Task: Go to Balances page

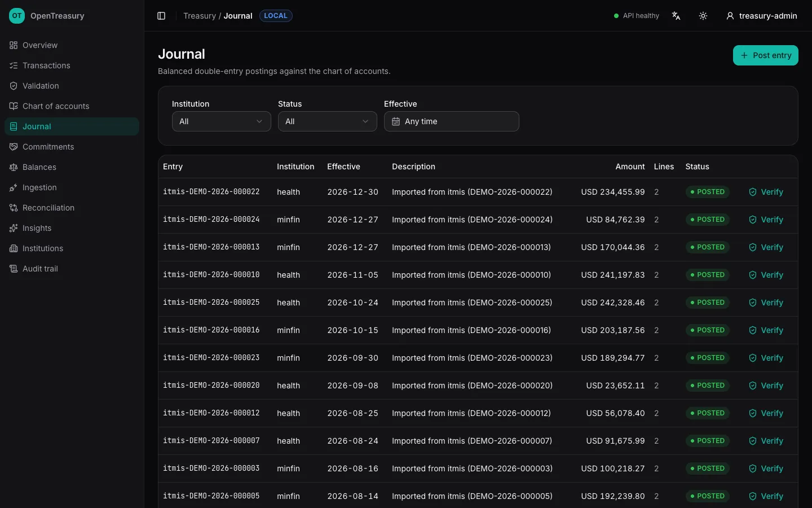Action: pos(72,167)
